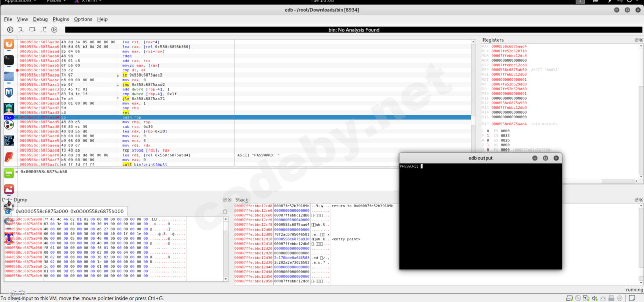Click the RAX register value
Screen dimensions: 644x302
pyautogui.click(x=509, y=46)
